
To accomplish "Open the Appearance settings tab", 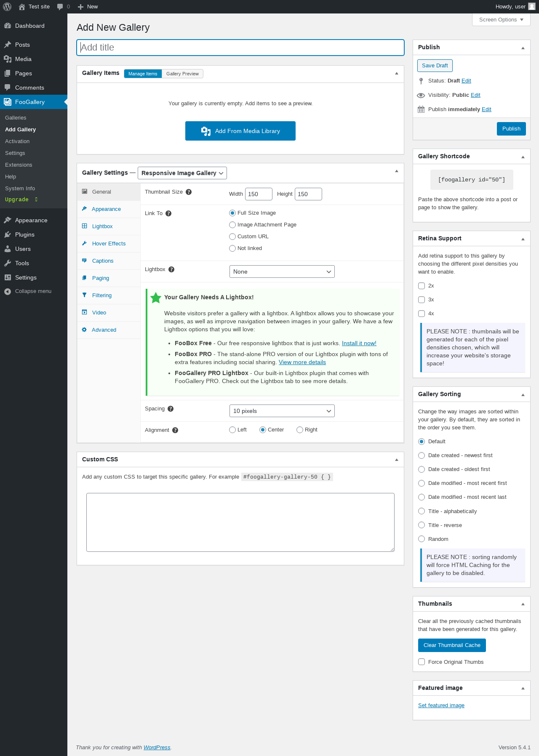I will 109,209.
